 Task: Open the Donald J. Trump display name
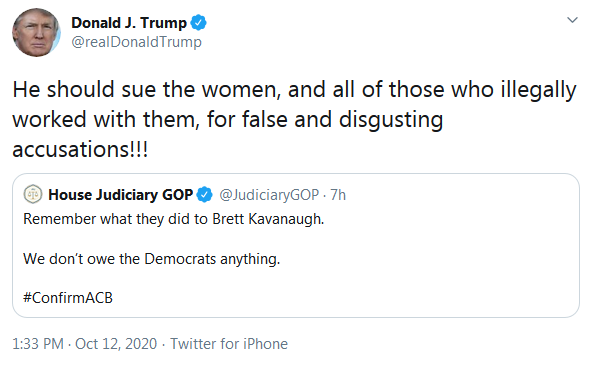coord(129,23)
